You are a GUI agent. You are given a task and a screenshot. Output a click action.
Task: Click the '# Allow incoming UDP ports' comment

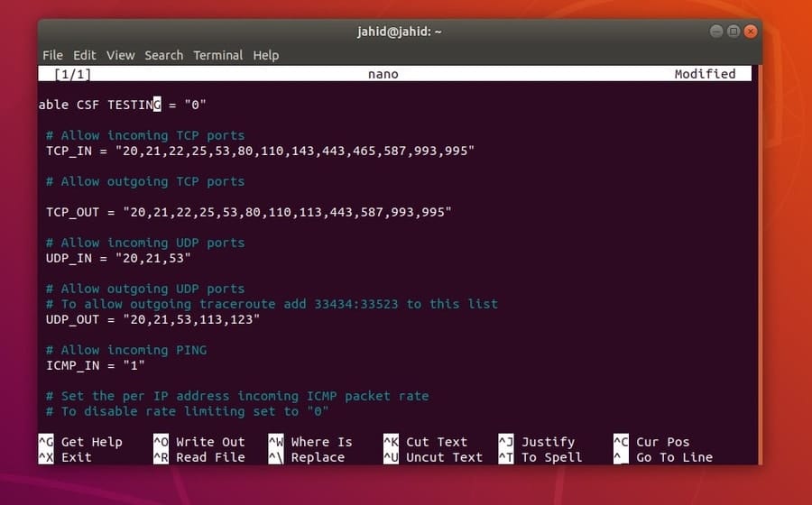tap(145, 243)
